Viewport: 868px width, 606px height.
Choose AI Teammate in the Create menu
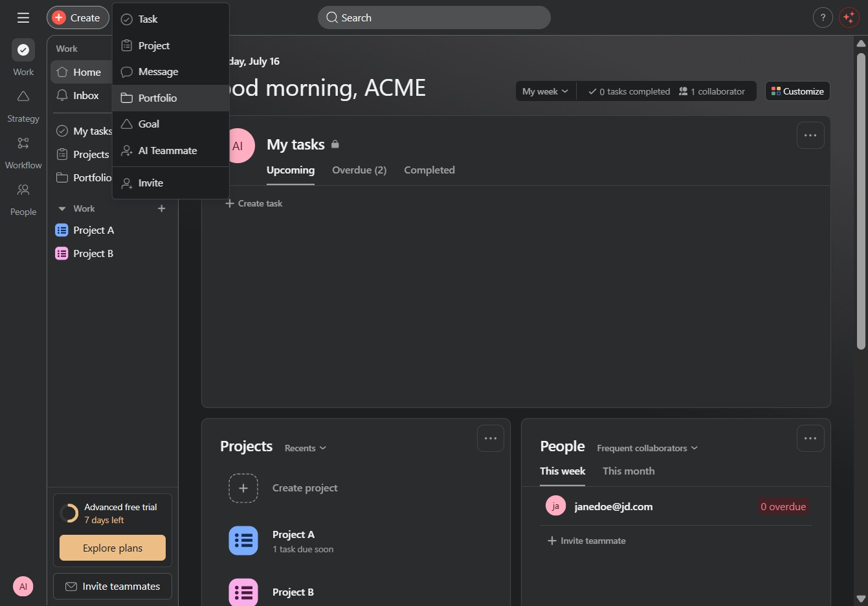click(171, 151)
